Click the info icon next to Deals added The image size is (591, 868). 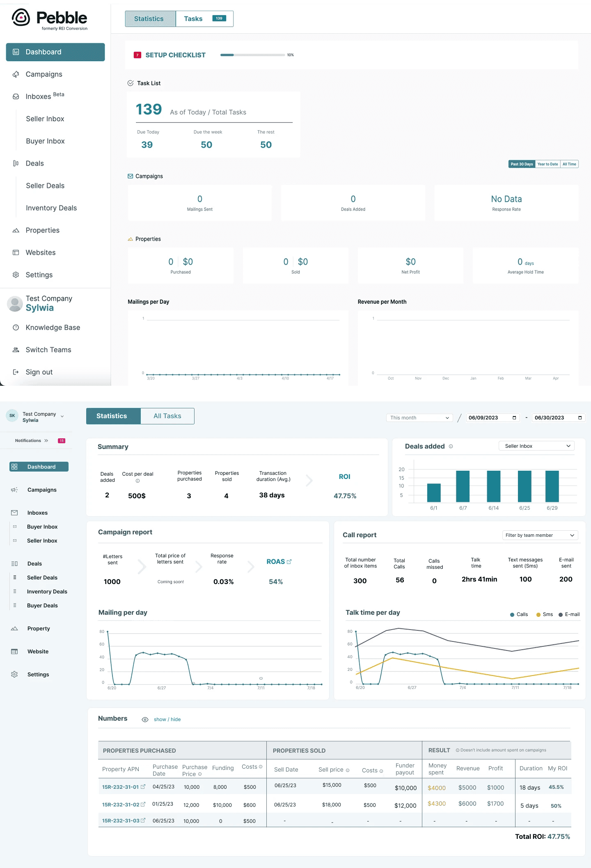[451, 447]
